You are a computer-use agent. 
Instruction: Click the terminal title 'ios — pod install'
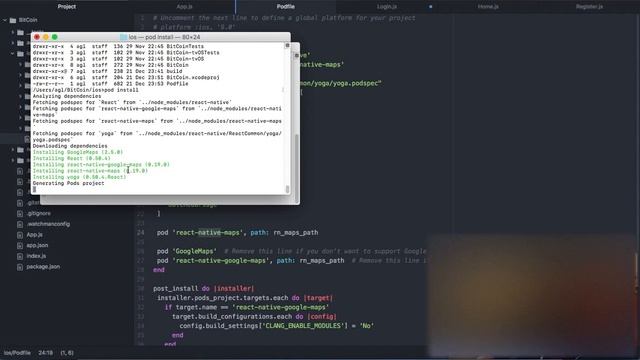(x=164, y=37)
